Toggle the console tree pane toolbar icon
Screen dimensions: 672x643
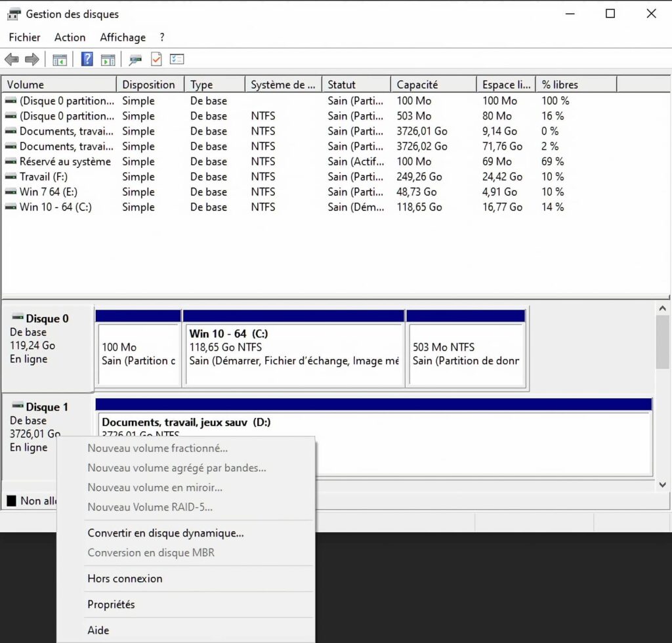click(60, 59)
